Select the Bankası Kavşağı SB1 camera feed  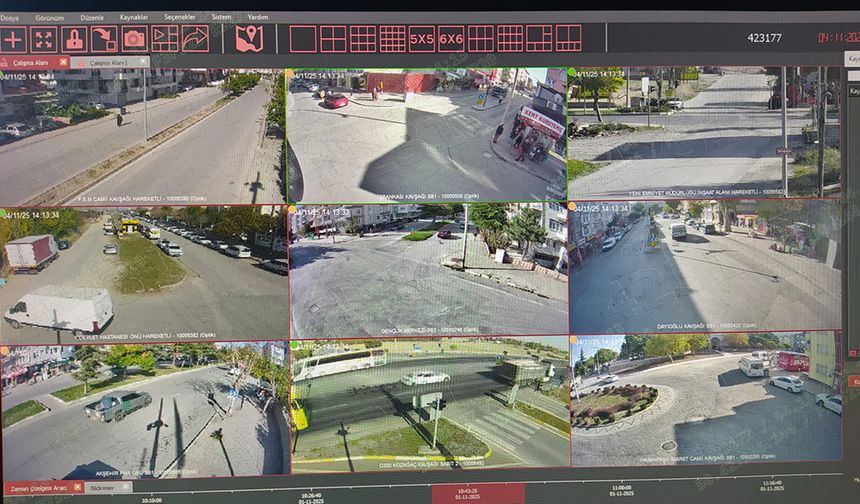(427, 135)
